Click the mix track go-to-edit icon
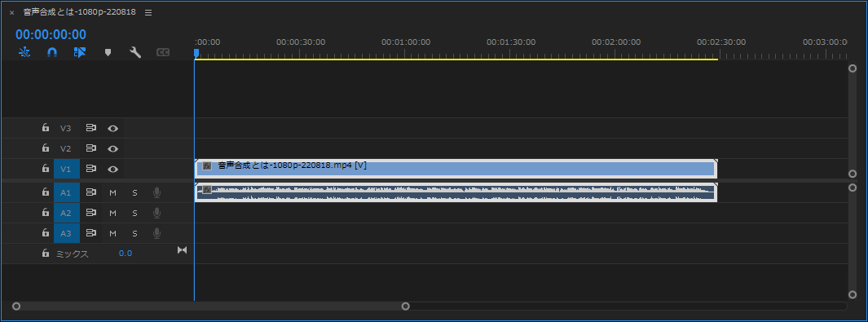The image size is (868, 322). 182,250
